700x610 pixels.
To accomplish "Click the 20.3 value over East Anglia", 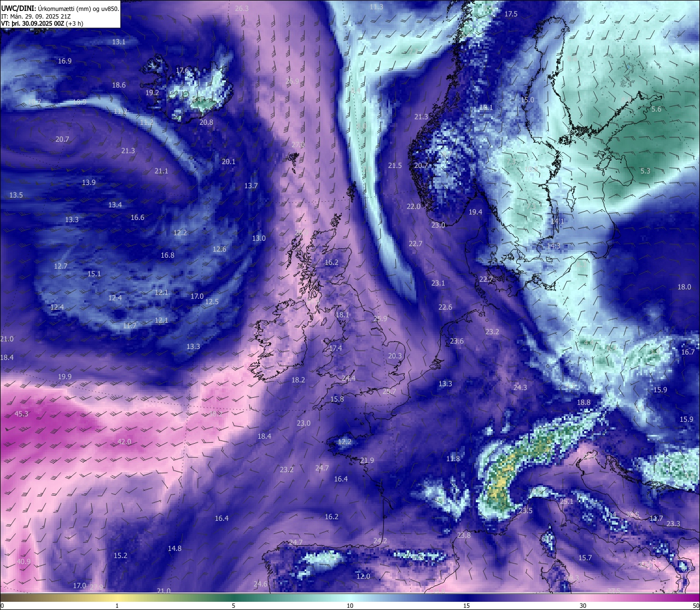I will pyautogui.click(x=395, y=356).
